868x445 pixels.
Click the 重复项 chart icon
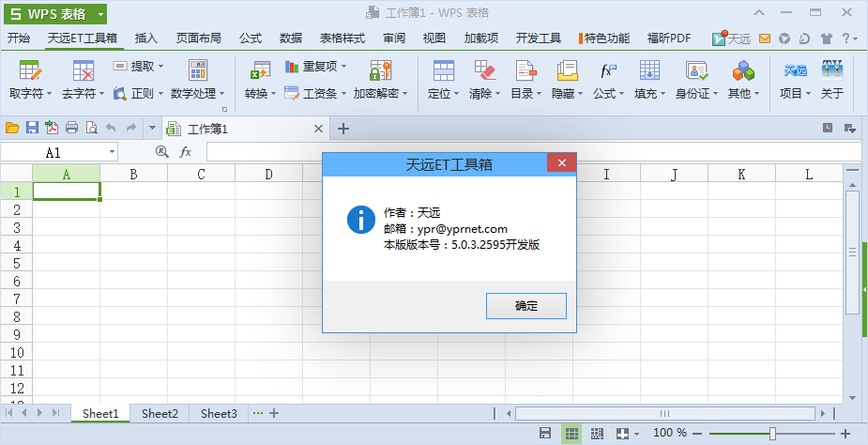[x=292, y=67]
